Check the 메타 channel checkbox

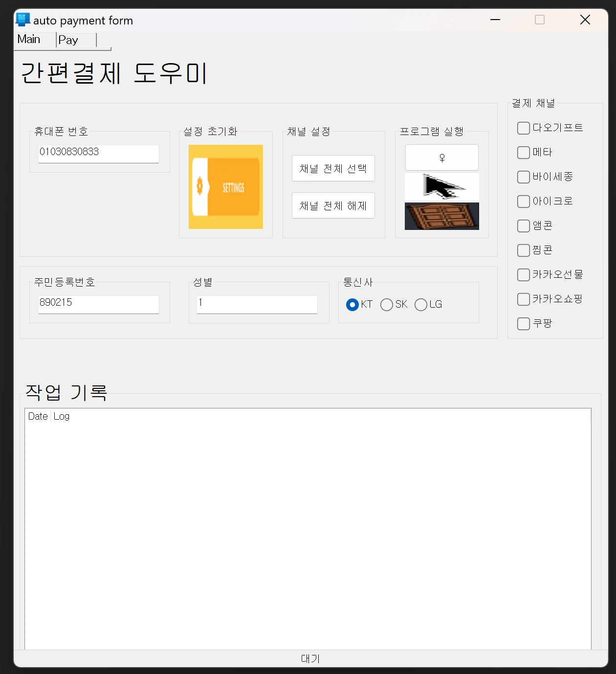click(x=523, y=152)
